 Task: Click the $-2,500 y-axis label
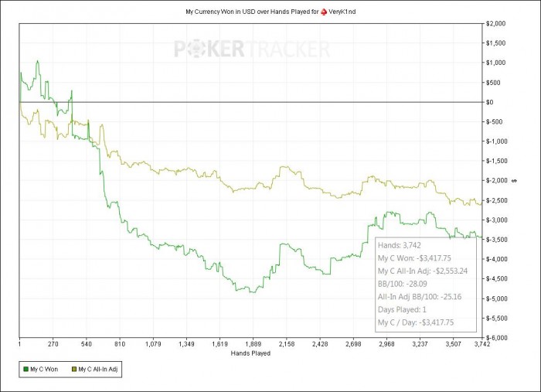coord(496,200)
